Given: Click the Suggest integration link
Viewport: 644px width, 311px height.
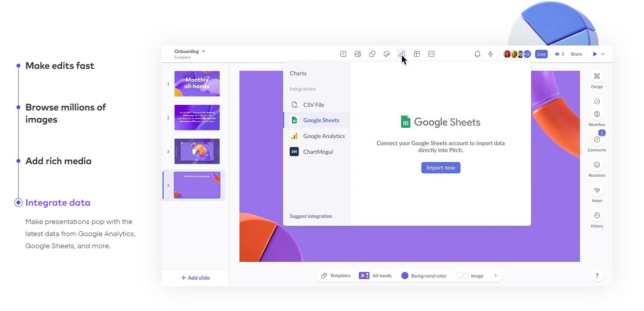Looking at the screenshot, I should pos(311,216).
